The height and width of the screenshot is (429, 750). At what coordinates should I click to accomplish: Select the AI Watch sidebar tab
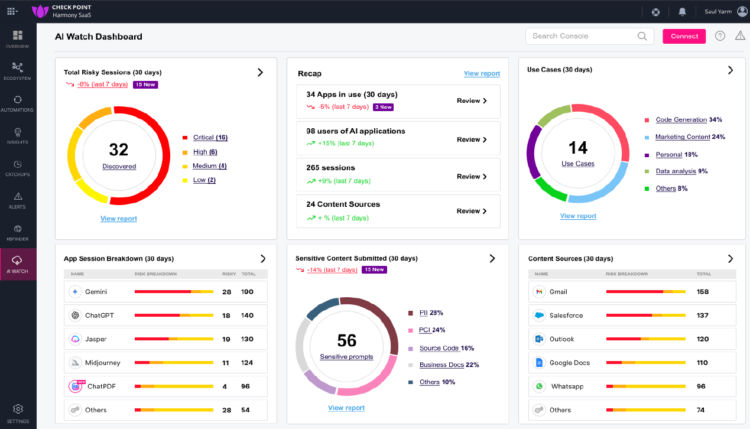[17, 264]
